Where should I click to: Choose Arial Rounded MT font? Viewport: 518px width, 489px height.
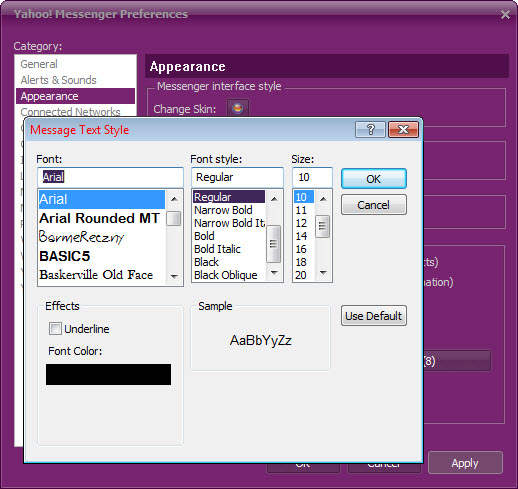click(x=102, y=218)
